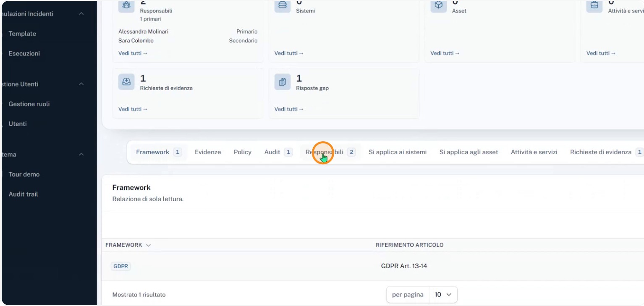Viewport: 644px width, 306px height.
Task: Open Audit trail in the sidebar
Action: tap(23, 194)
